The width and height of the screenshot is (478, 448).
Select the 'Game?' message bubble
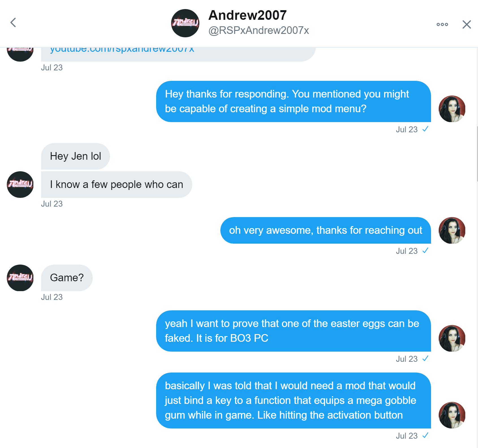pyautogui.click(x=67, y=278)
